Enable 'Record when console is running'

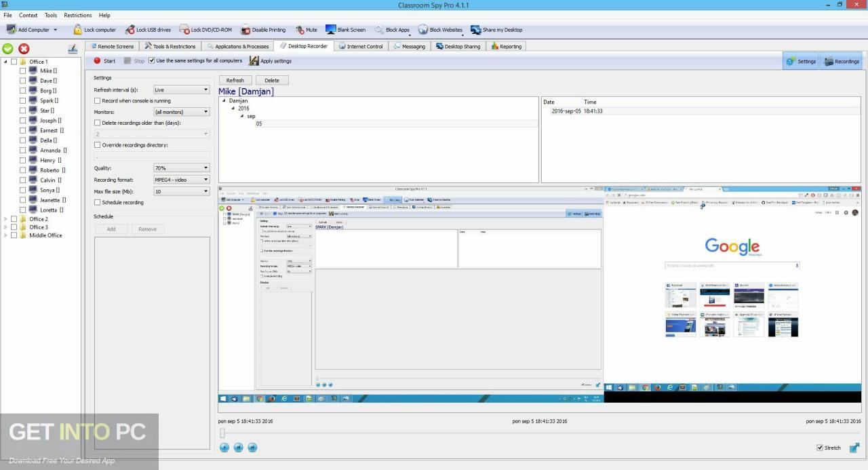tap(97, 100)
